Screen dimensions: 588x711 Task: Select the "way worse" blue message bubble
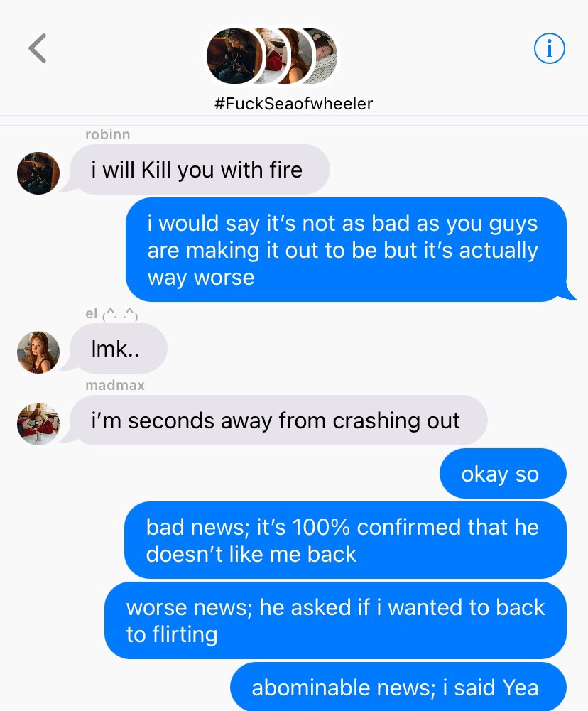pos(347,250)
